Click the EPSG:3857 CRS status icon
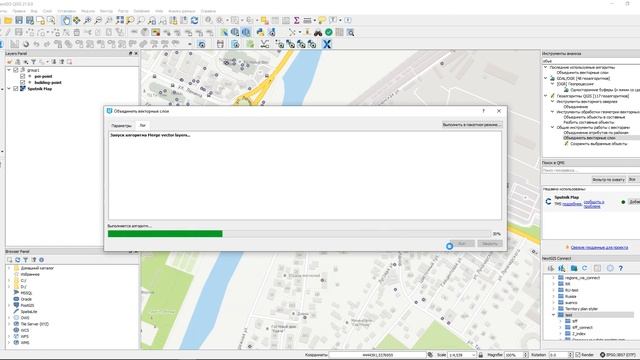The width and height of the screenshot is (640, 360). click(602, 355)
